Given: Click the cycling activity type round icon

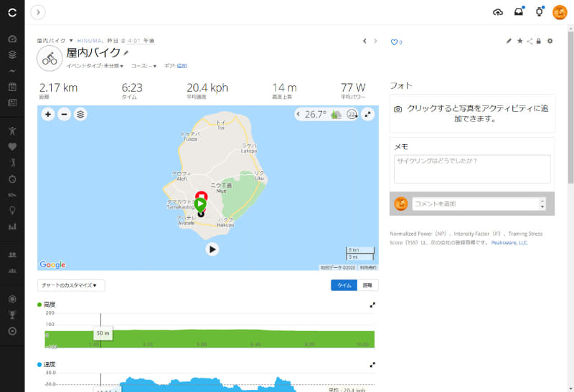Looking at the screenshot, I should [50, 59].
